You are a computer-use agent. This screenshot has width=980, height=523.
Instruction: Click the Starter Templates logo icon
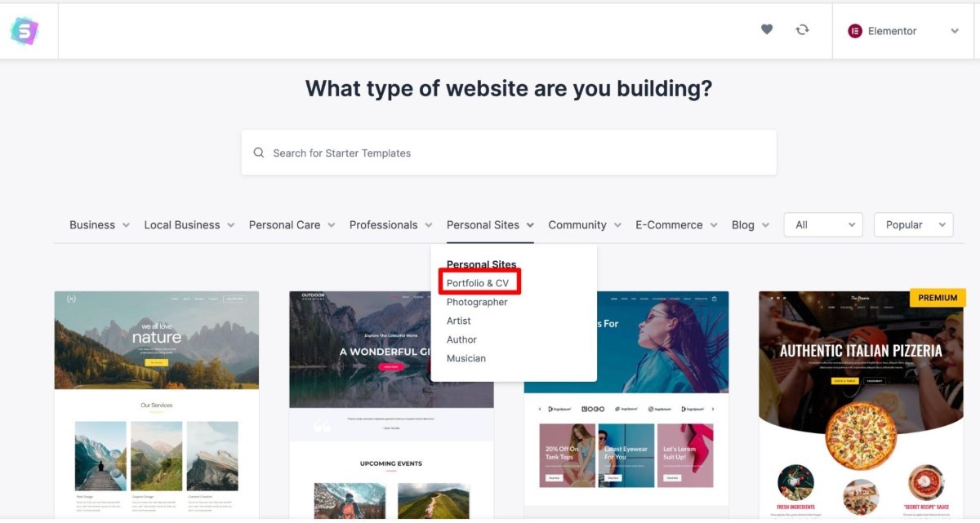tap(24, 31)
